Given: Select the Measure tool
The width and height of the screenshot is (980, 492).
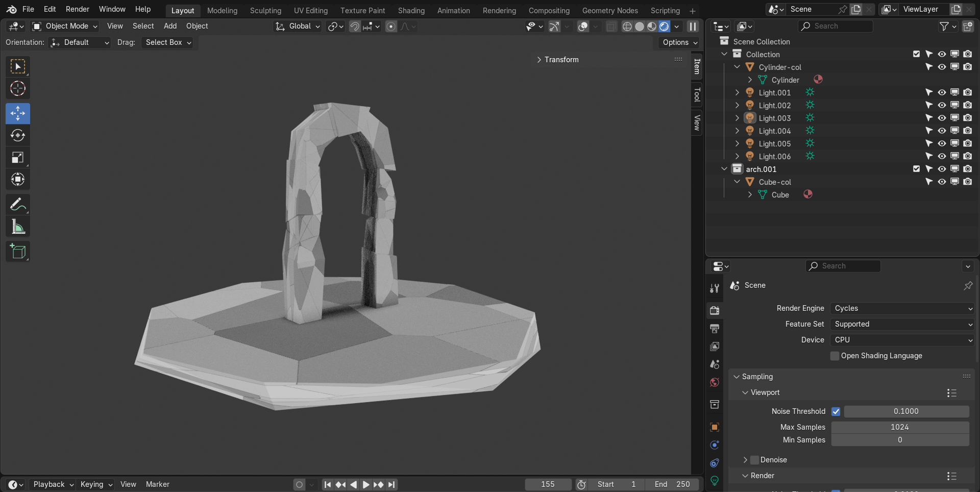Looking at the screenshot, I should [x=18, y=227].
